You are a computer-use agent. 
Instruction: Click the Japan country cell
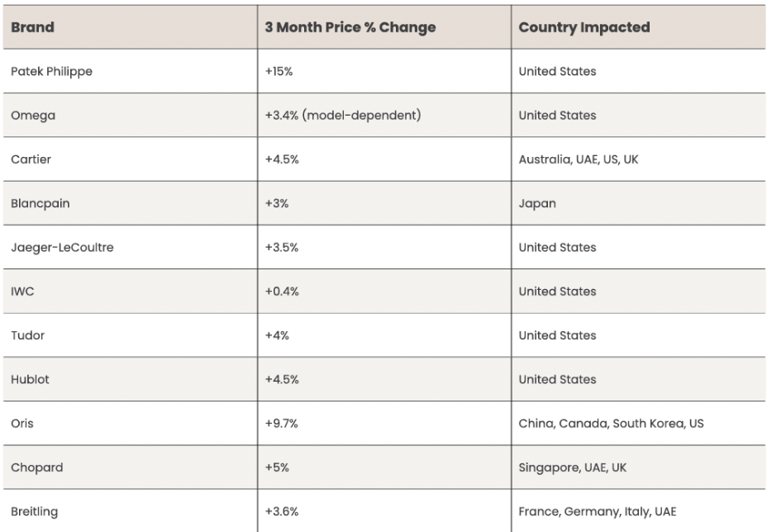coord(537,203)
